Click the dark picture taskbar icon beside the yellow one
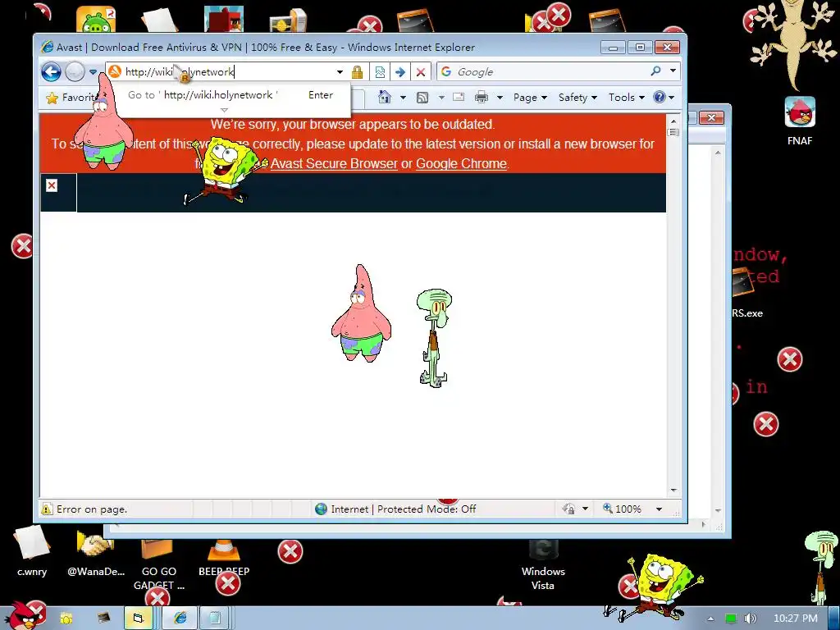The height and width of the screenshot is (630, 840). click(x=103, y=619)
